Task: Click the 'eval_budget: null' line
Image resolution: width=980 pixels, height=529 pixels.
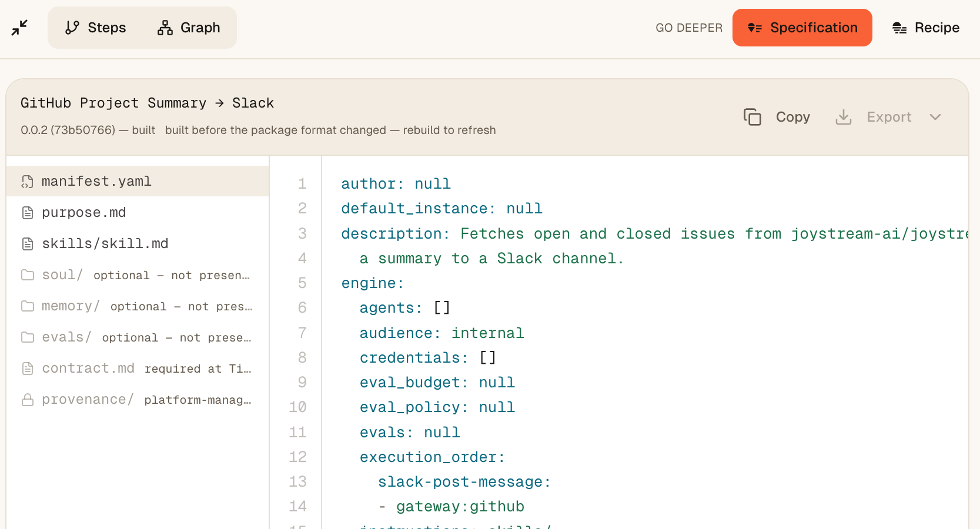Action: [437, 383]
